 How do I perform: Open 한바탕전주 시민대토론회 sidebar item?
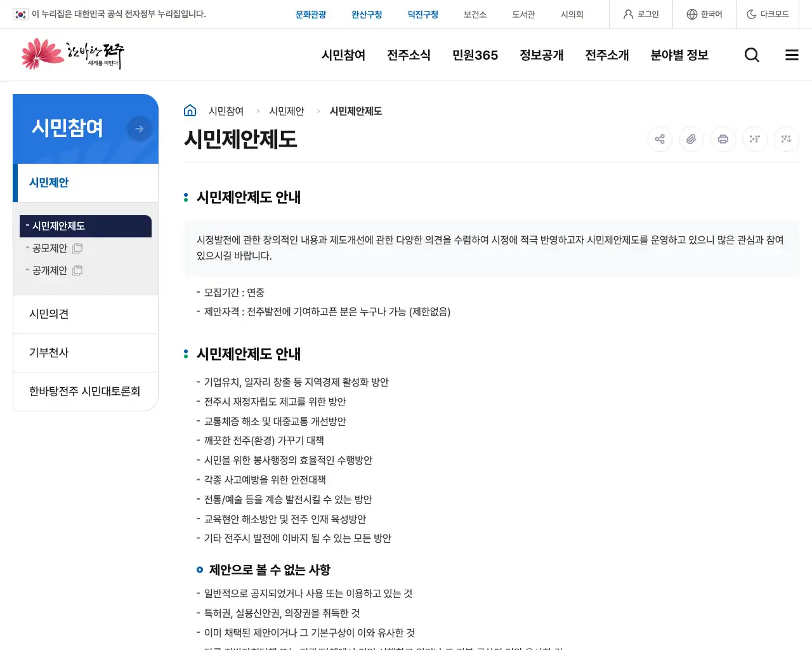[x=86, y=392]
